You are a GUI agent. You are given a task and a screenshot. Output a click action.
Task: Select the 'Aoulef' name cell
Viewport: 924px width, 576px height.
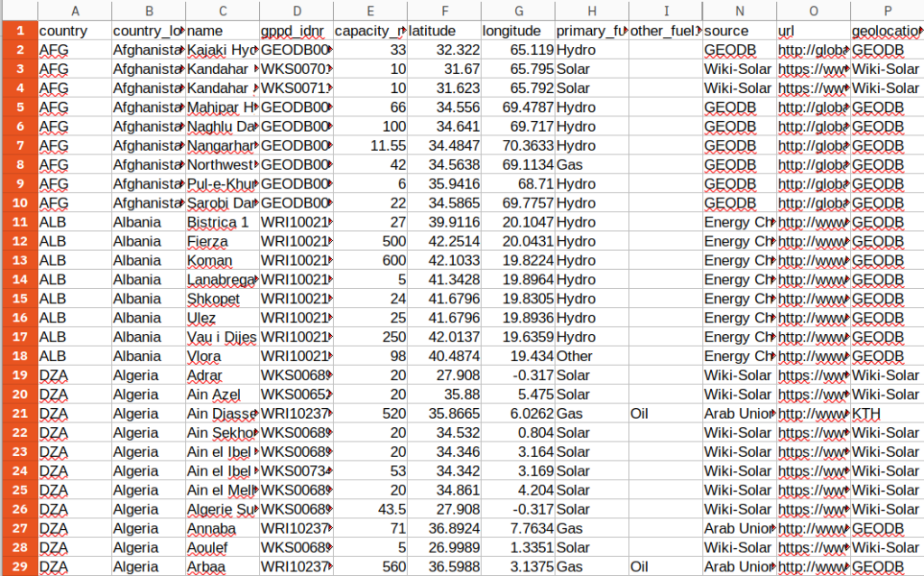click(x=223, y=548)
